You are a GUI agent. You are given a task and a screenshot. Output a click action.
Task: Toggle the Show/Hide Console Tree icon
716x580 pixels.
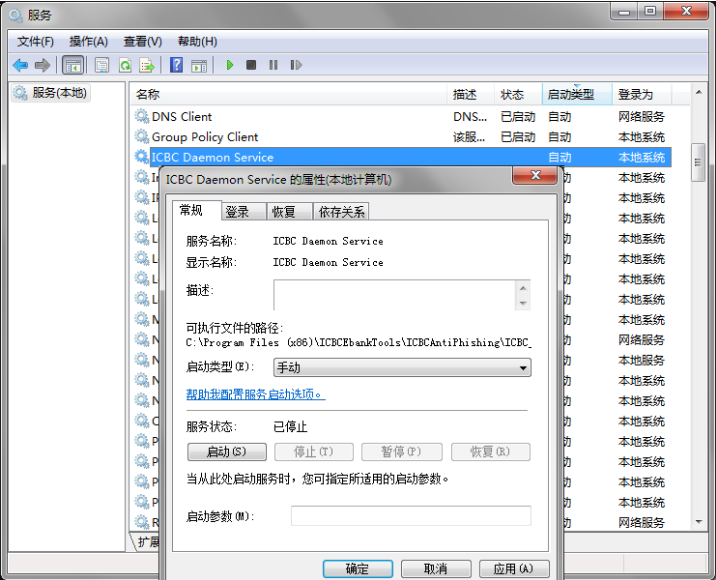click(x=73, y=65)
